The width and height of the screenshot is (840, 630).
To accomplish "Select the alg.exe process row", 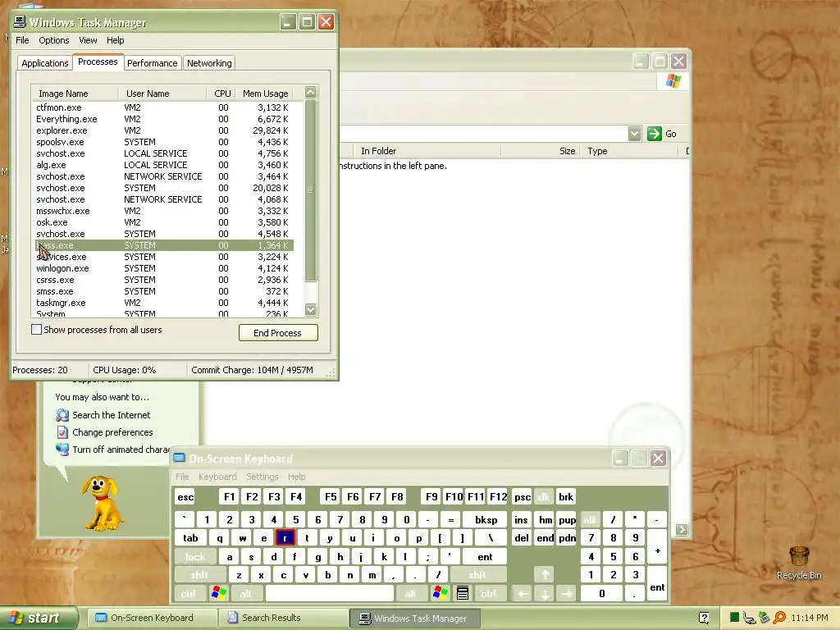I will click(162, 165).
